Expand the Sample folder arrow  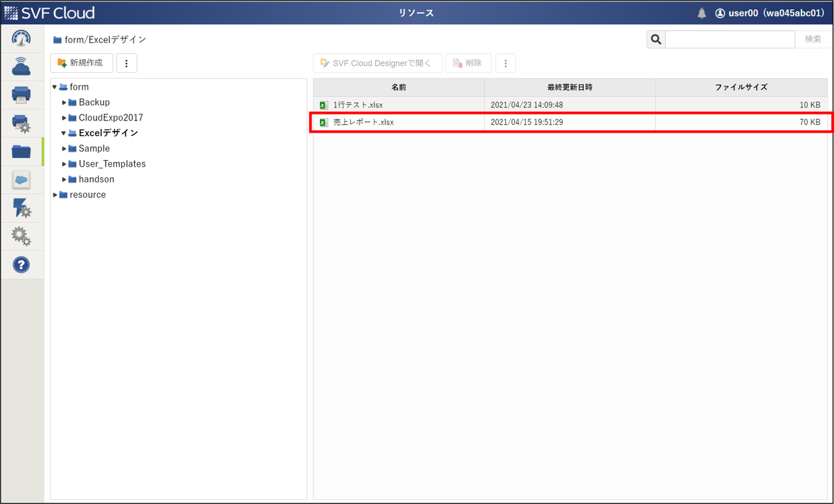[64, 148]
